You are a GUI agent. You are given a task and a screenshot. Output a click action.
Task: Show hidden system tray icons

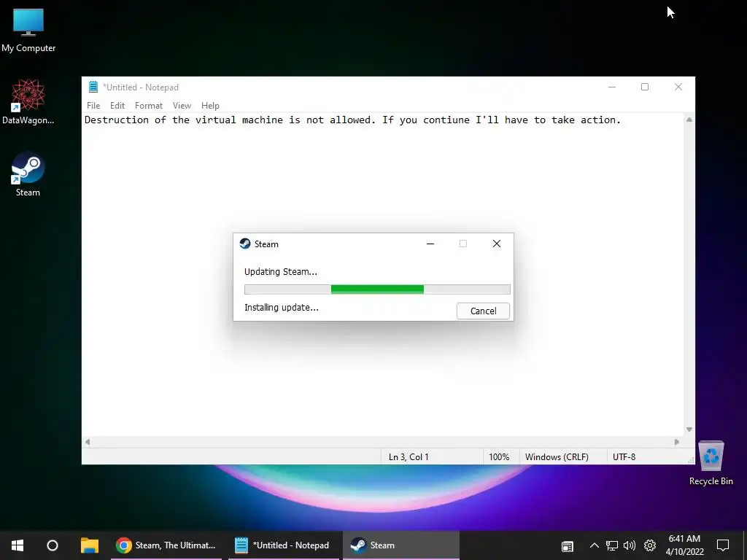(594, 545)
